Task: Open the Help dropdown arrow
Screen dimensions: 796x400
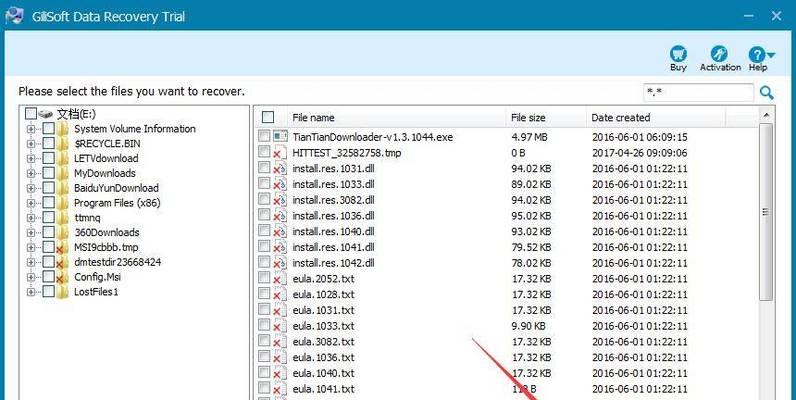Action: pos(771,55)
